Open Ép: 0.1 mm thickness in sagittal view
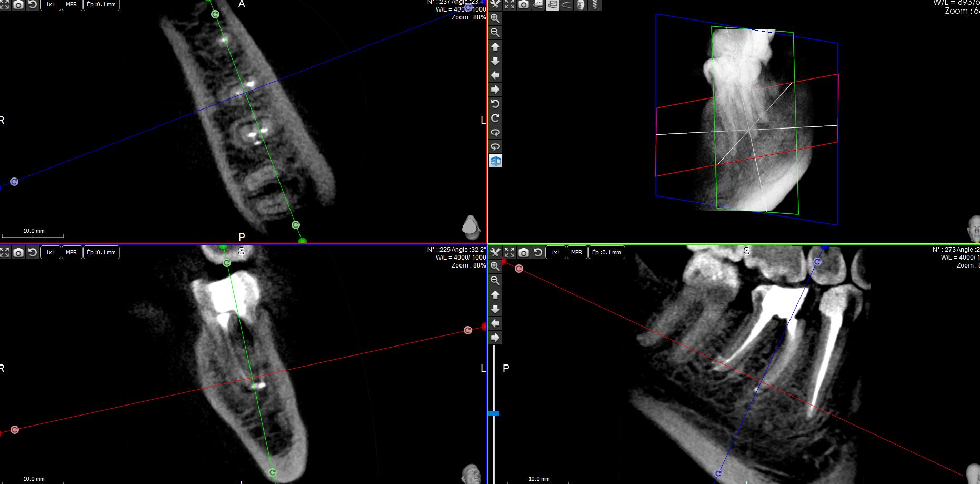The width and height of the screenshot is (980, 484). [606, 252]
